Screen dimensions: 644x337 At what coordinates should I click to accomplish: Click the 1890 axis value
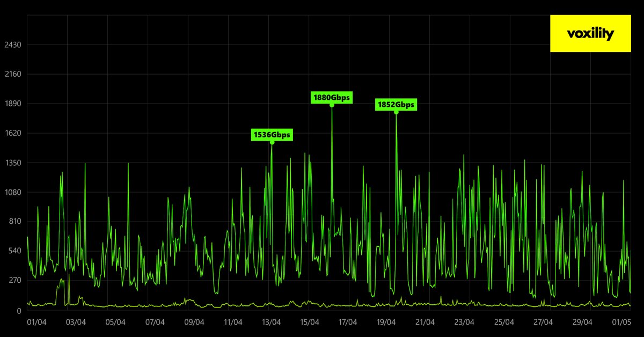[x=12, y=104]
